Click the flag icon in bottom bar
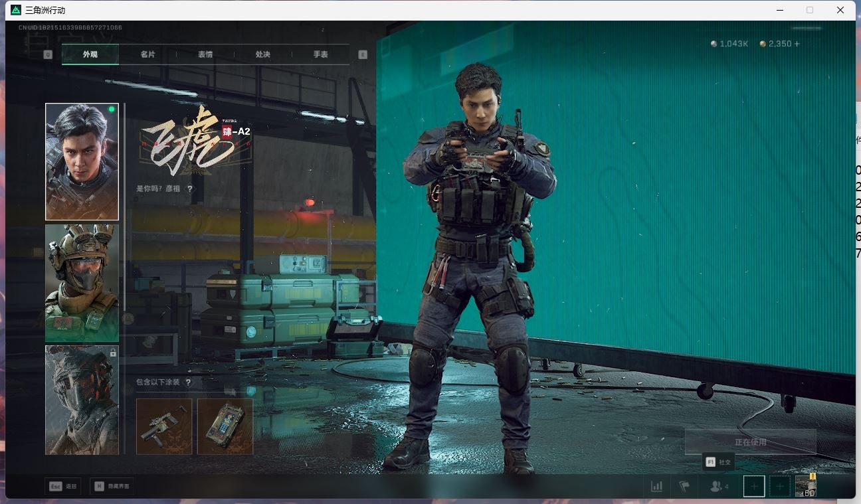 [684, 486]
